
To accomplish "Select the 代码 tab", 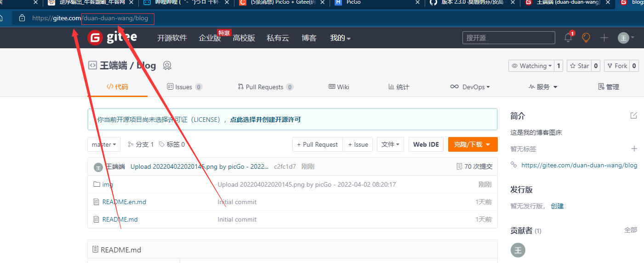I will coord(117,86).
